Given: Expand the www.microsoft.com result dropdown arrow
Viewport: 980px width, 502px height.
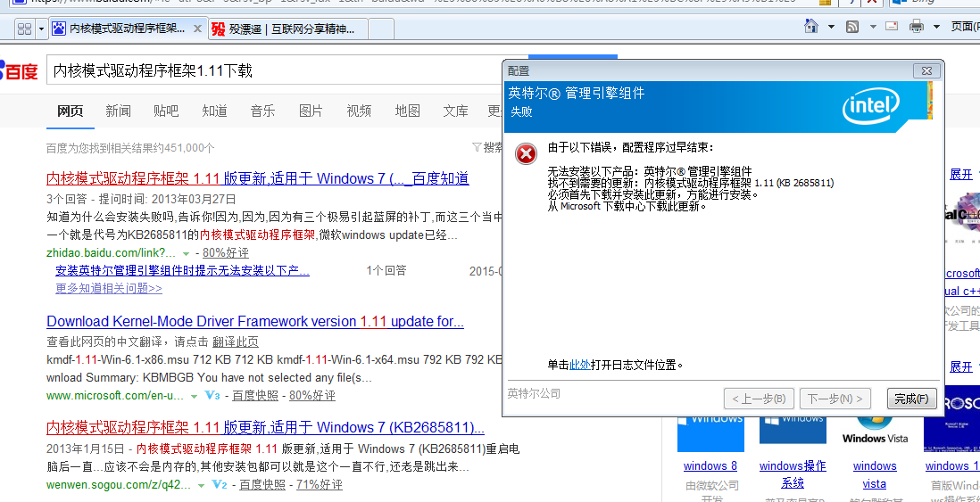Looking at the screenshot, I should (x=194, y=397).
